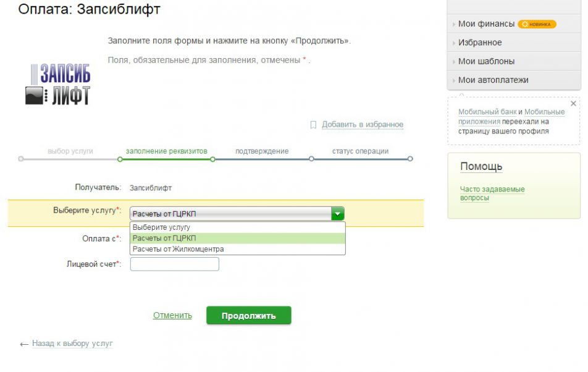Click the Отменить link

click(x=172, y=315)
